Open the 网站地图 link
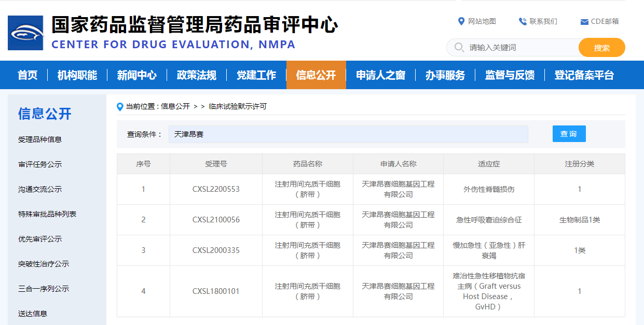The height and width of the screenshot is (325, 644). pyautogui.click(x=482, y=21)
